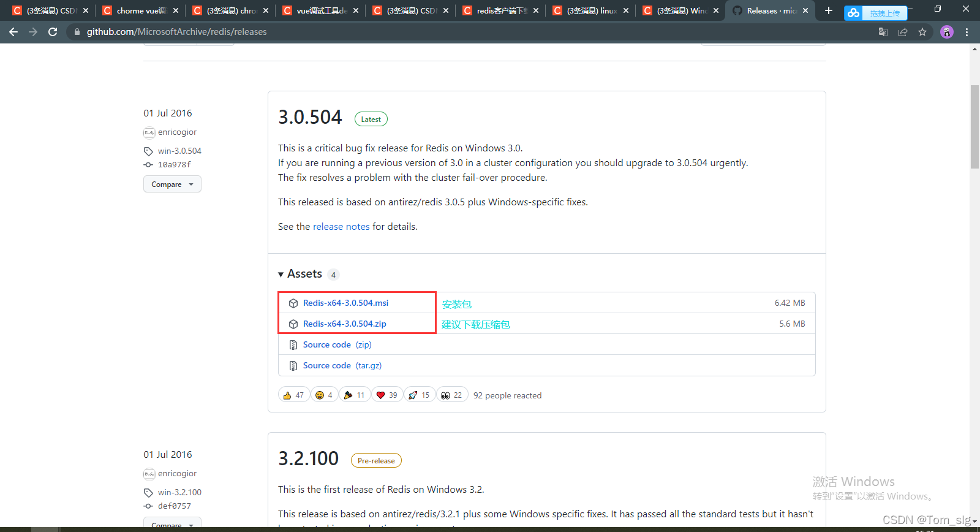Open commit 10a978f
Viewport: 980px width, 532px height.
[x=175, y=164]
